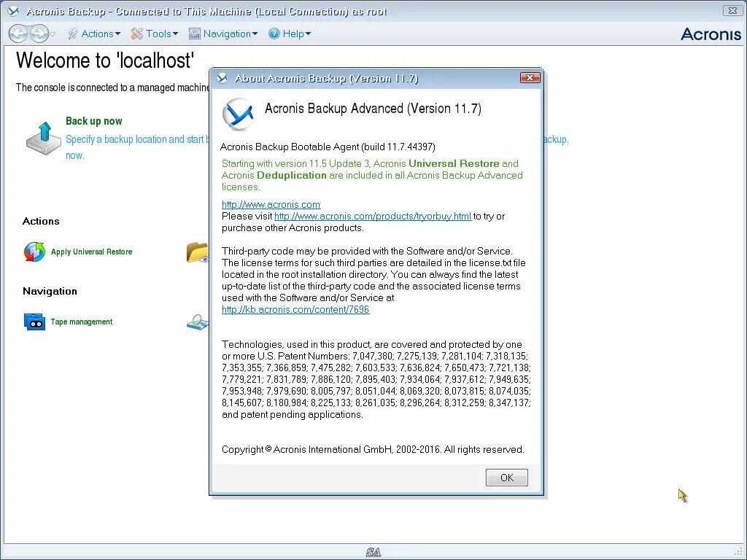Click the magnifier icon beside Tape management
The width and height of the screenshot is (747, 560).
pos(198,322)
